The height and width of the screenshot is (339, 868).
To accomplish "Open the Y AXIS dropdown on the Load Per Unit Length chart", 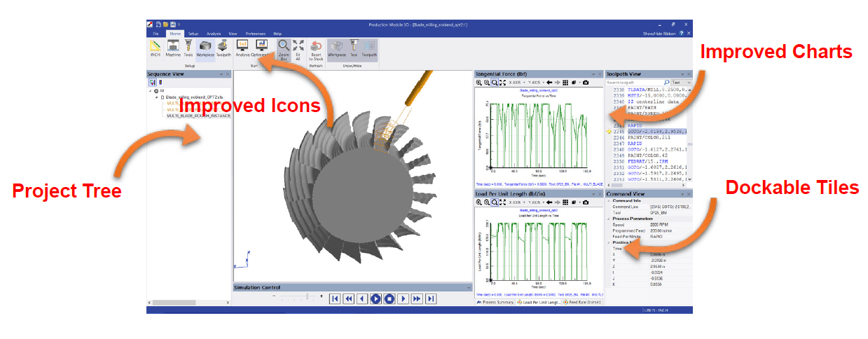I will click(x=536, y=202).
